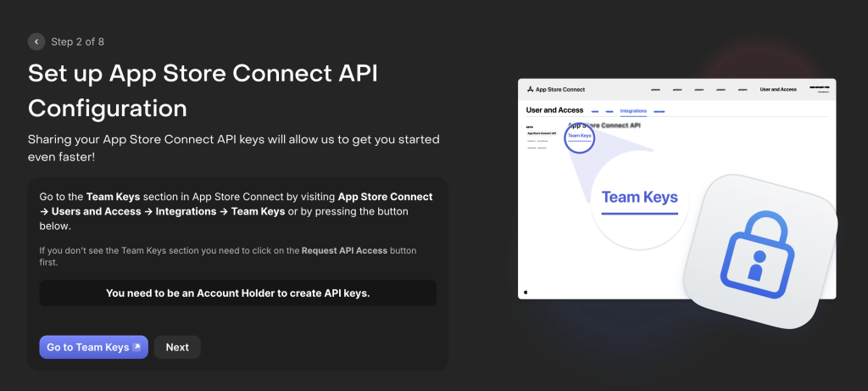Click the magnified 'Team Keys' label in the illustration

[x=639, y=197]
